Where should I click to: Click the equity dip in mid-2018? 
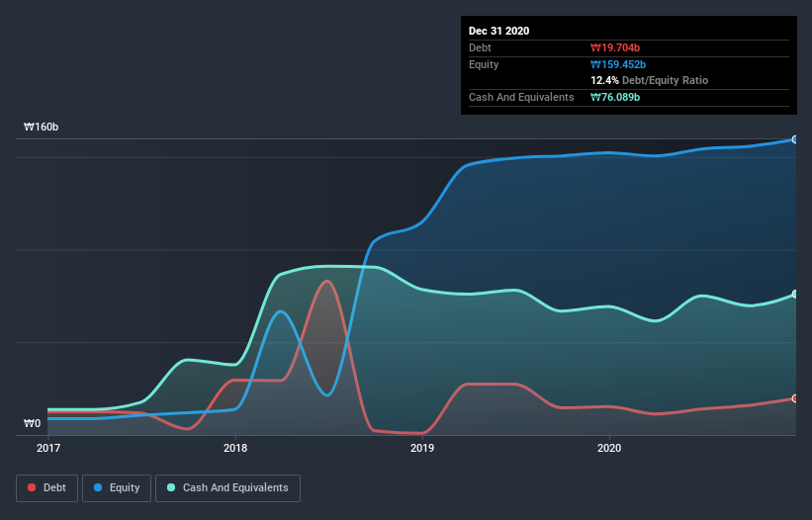point(326,395)
